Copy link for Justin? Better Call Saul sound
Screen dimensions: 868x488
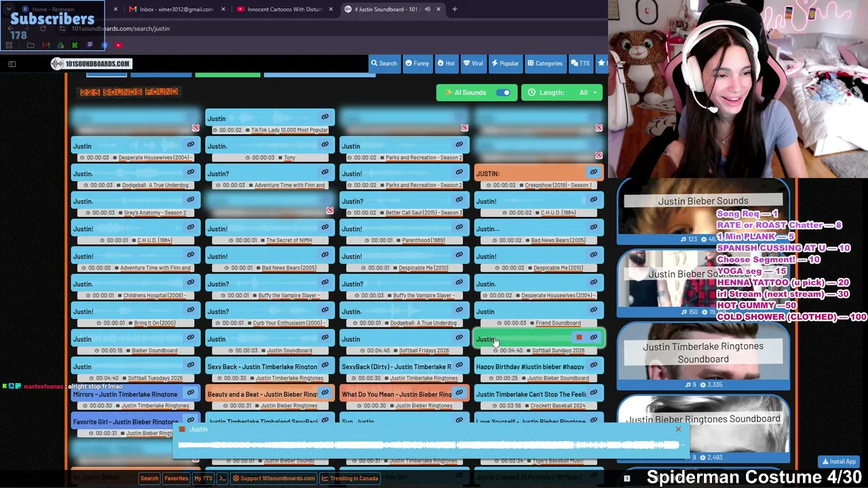click(x=459, y=200)
